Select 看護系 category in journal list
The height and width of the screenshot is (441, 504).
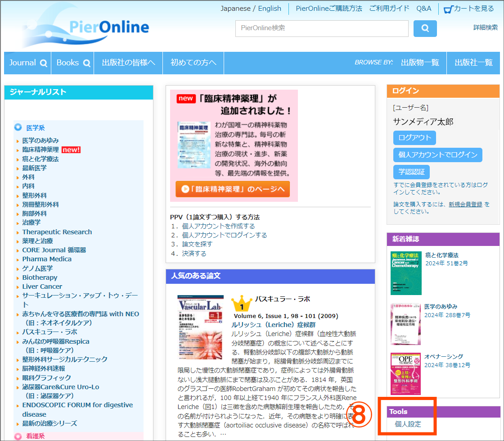(36, 436)
